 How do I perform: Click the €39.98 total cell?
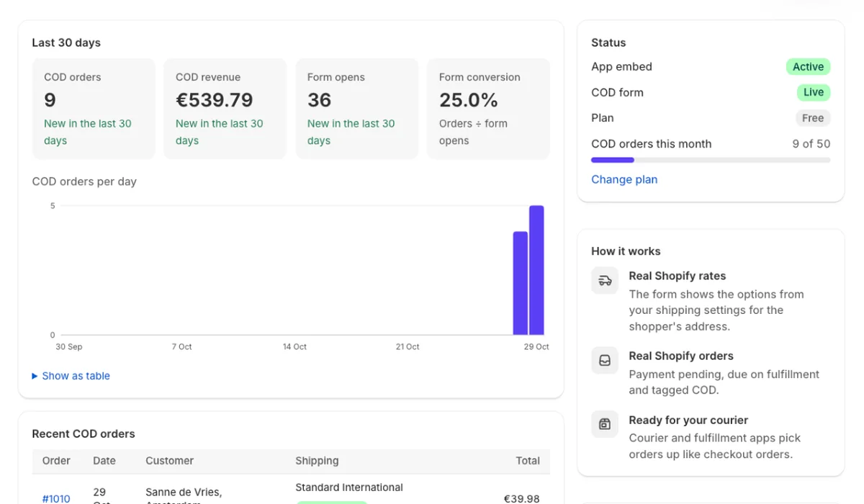521,498
